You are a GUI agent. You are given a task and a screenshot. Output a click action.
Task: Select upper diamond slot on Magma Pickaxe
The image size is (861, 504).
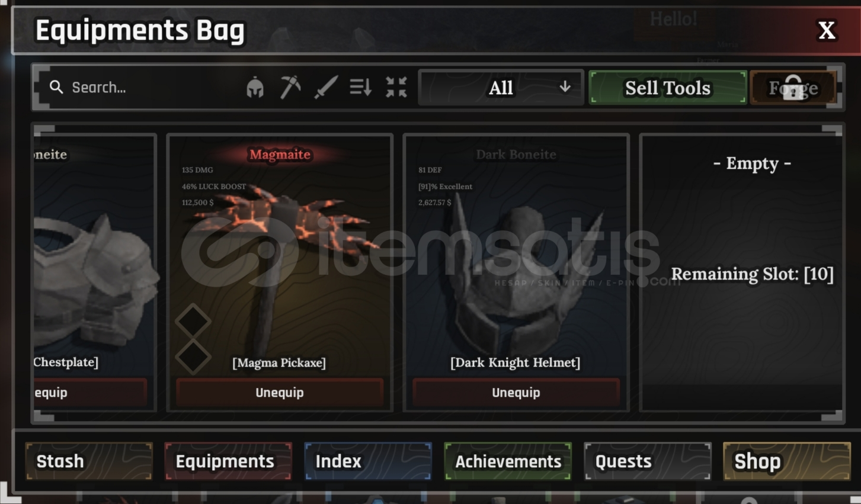click(193, 322)
